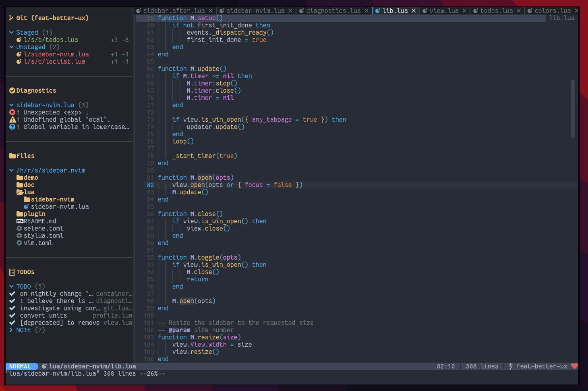The image size is (588, 391).
Task: Toggle checkmark for 'on nightly change' todo
Action: tap(12, 294)
